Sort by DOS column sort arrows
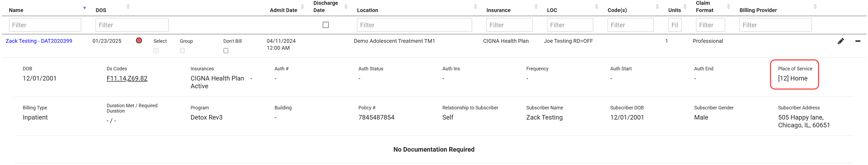 click(x=128, y=7)
